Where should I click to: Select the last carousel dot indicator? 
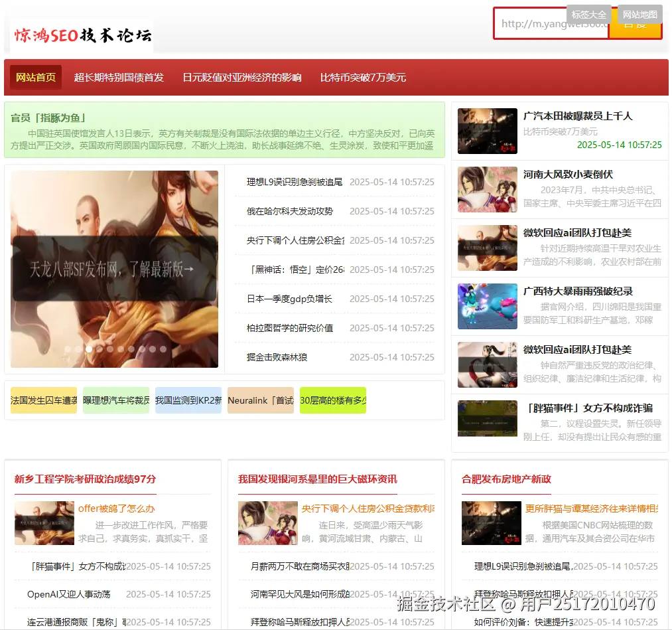163,349
